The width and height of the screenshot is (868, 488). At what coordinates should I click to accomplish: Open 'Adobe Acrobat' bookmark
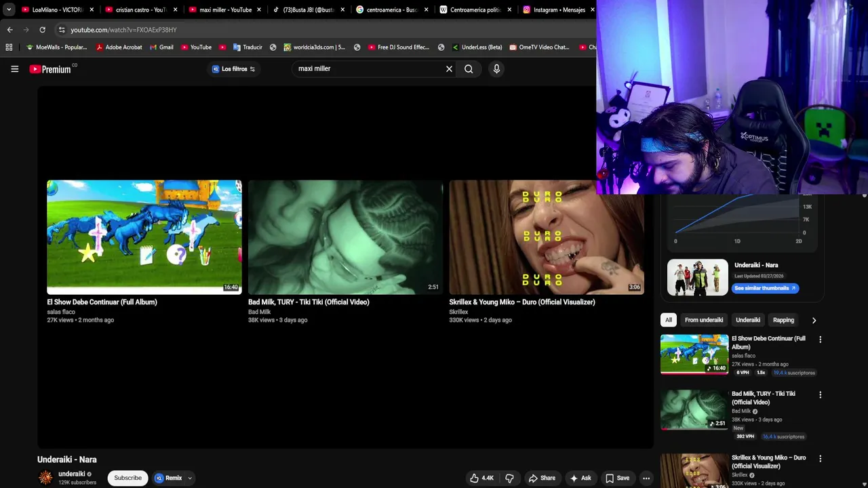coord(119,47)
